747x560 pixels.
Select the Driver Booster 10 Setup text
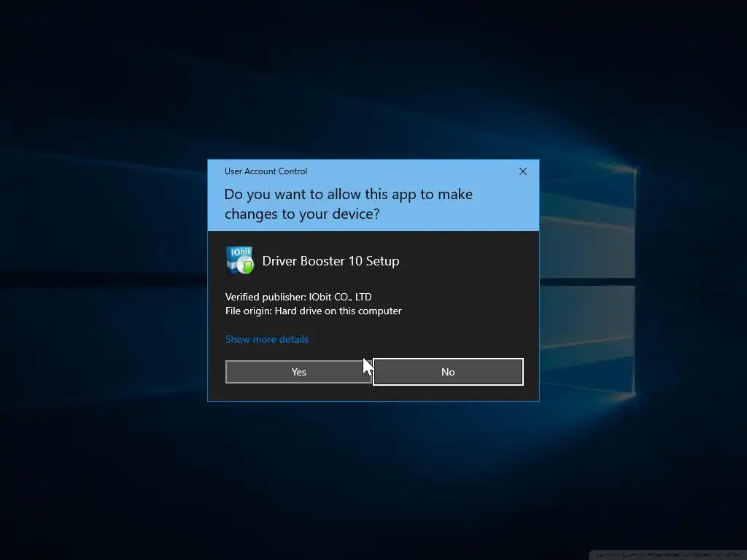pyautogui.click(x=330, y=261)
